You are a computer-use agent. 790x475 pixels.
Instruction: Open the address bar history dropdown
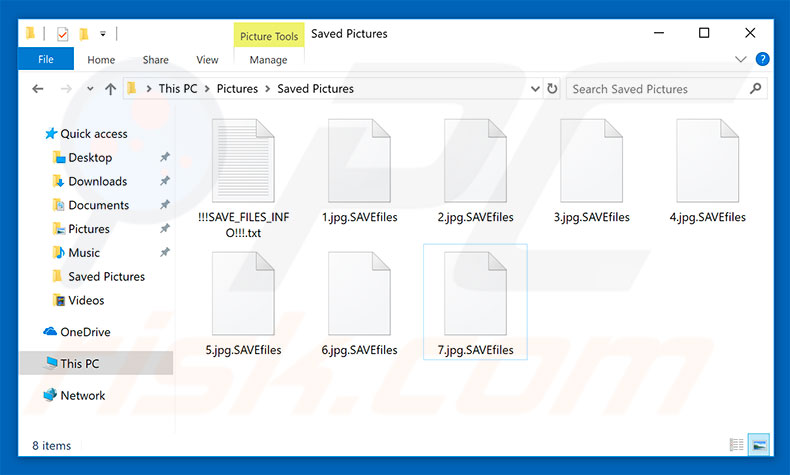click(x=534, y=89)
